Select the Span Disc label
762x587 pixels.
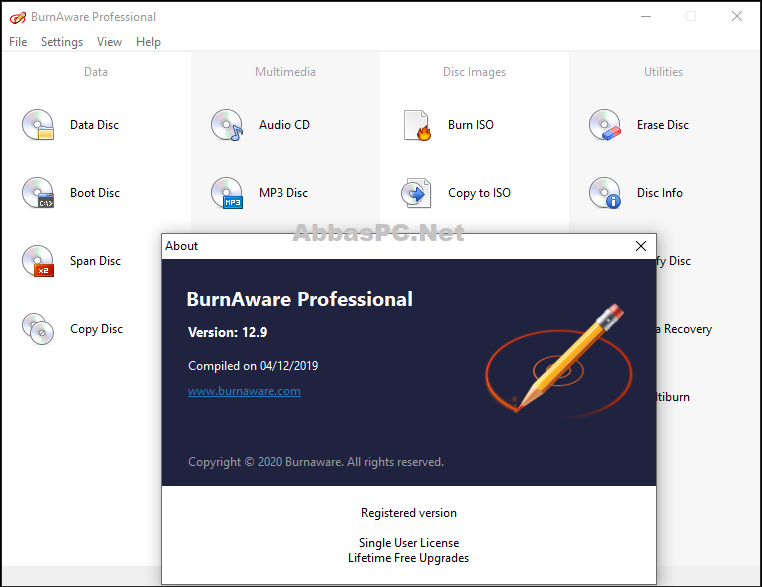click(95, 261)
